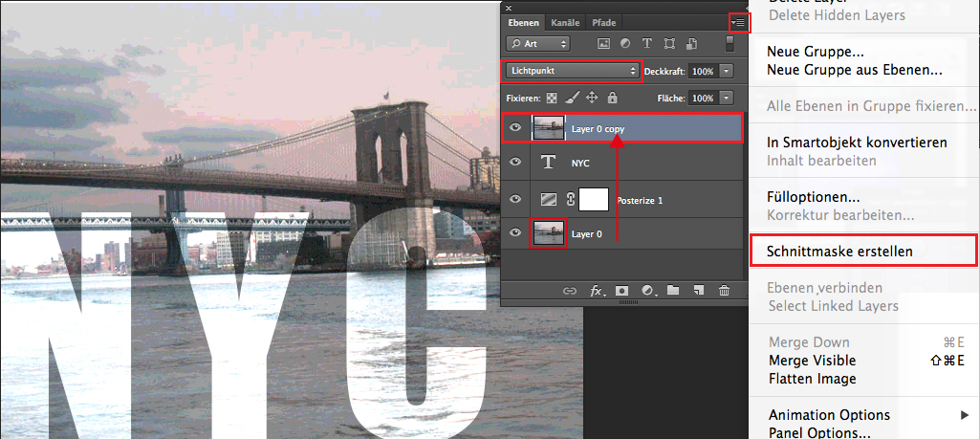Open the Layers panel flyout menu
The image size is (980, 439).
[737, 22]
